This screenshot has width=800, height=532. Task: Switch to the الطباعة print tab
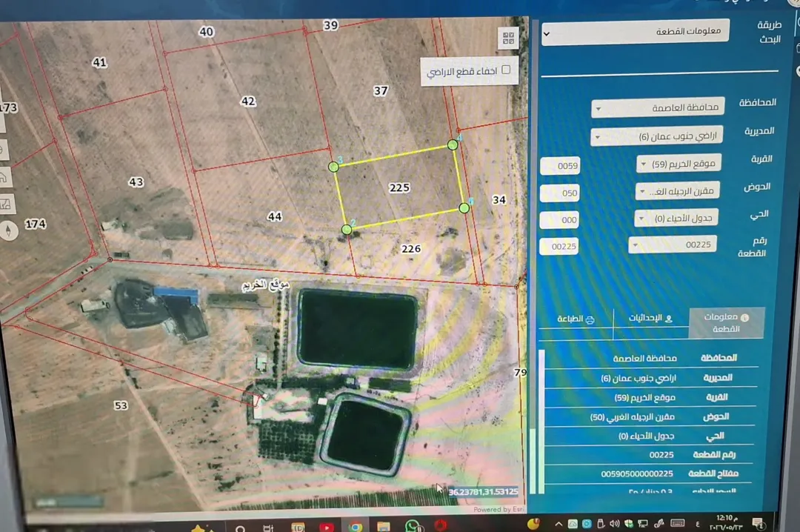pos(576,319)
